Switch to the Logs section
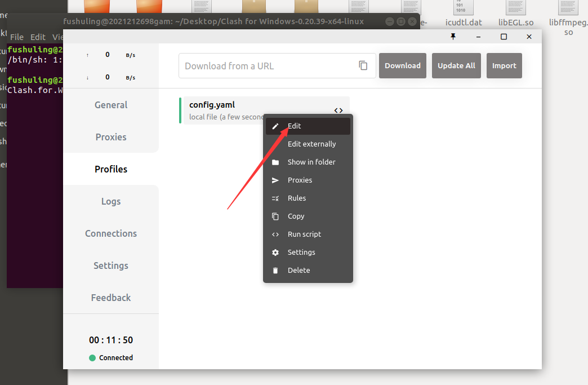The width and height of the screenshot is (588, 385). [111, 201]
